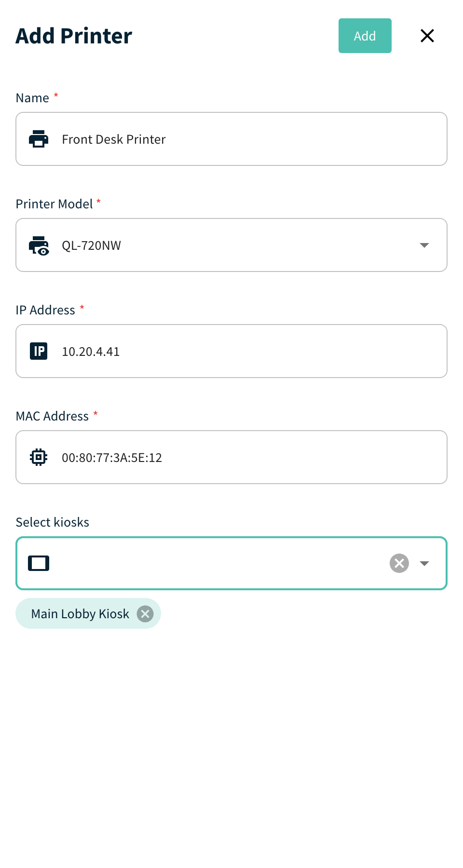
Task: Click the 00:80:77:3A:5E:12 MAC address field
Action: [x=231, y=457]
